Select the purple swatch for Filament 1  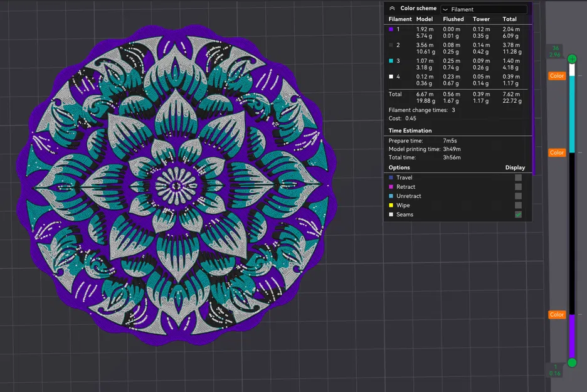(392, 29)
